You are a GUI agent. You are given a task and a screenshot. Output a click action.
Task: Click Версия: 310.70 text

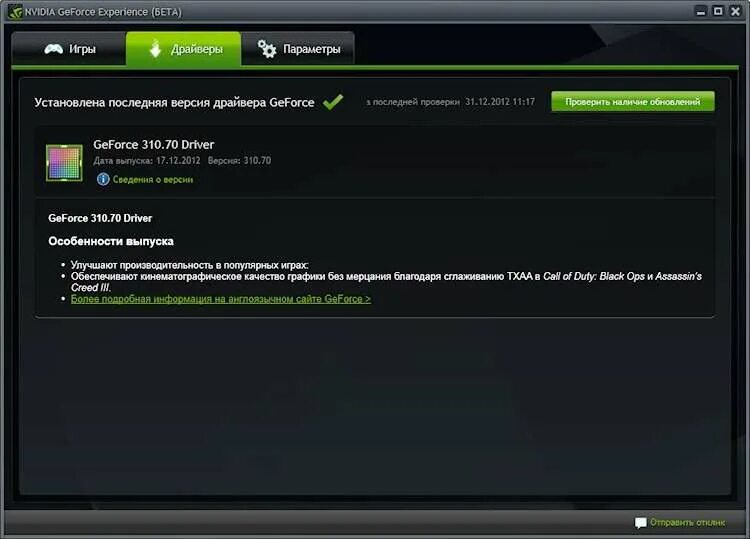coord(239,161)
